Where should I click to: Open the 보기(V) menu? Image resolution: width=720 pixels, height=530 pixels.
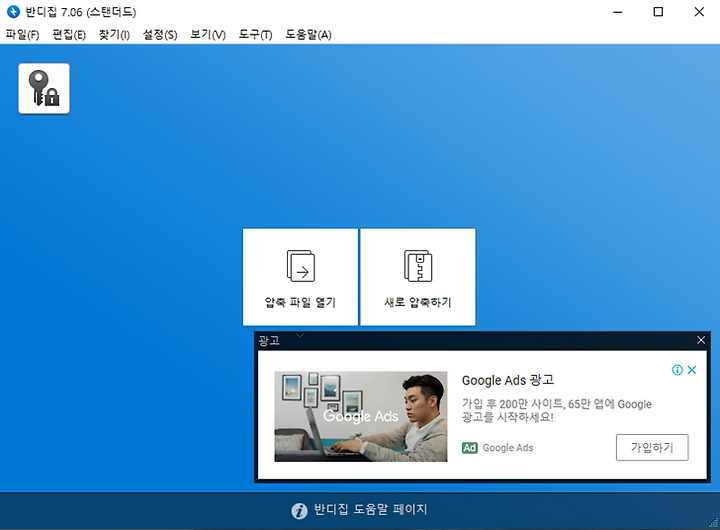[x=208, y=35]
